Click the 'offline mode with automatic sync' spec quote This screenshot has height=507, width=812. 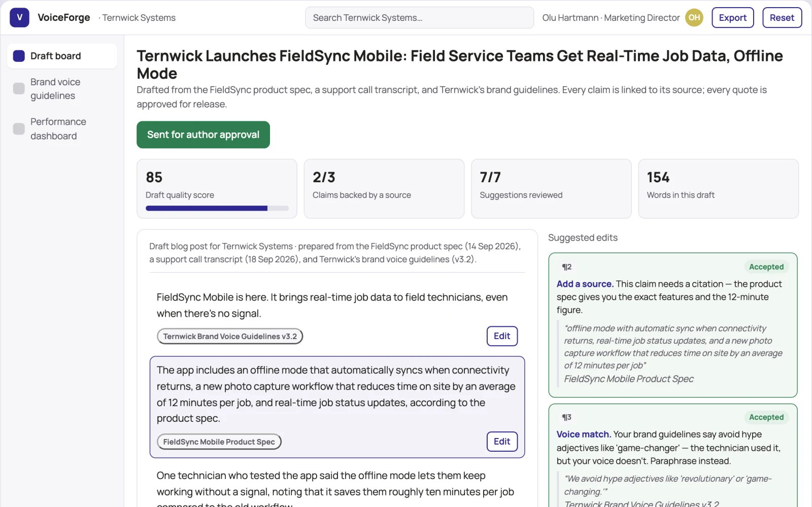click(673, 347)
